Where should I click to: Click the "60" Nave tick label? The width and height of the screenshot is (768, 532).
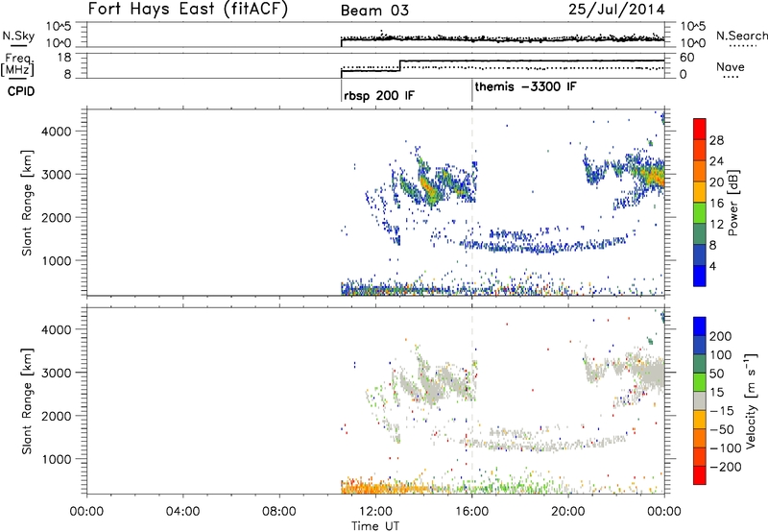pyautogui.click(x=686, y=58)
